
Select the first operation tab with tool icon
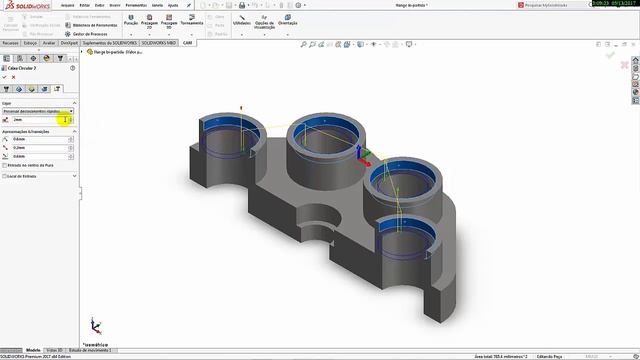[x=6, y=89]
